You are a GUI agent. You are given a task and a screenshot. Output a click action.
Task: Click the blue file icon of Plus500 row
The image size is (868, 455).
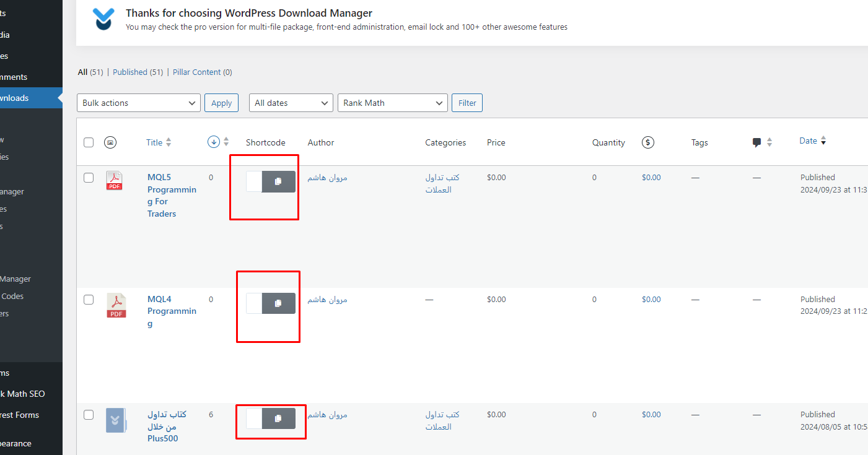(116, 420)
